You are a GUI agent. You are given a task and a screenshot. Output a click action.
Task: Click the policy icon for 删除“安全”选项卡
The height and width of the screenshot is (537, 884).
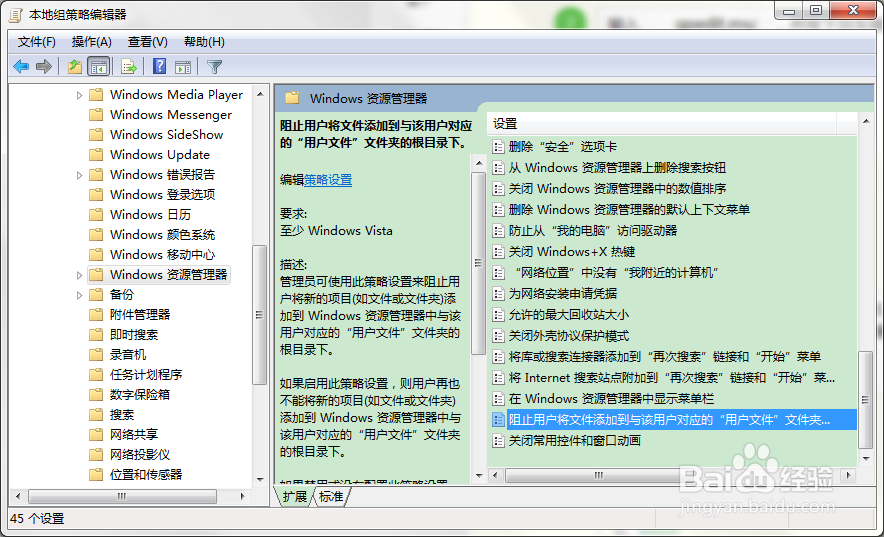pos(498,147)
